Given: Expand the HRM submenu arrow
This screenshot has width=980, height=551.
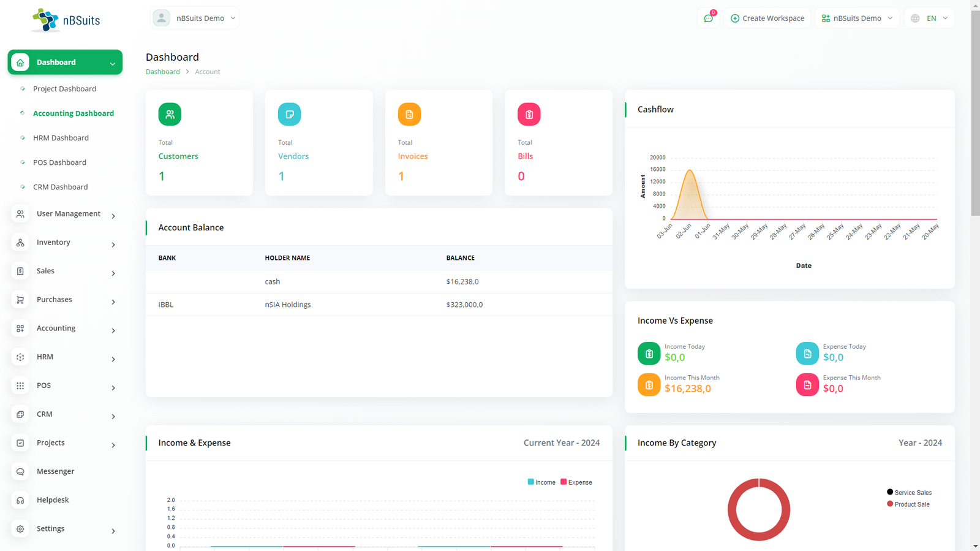Looking at the screenshot, I should 113,359.
